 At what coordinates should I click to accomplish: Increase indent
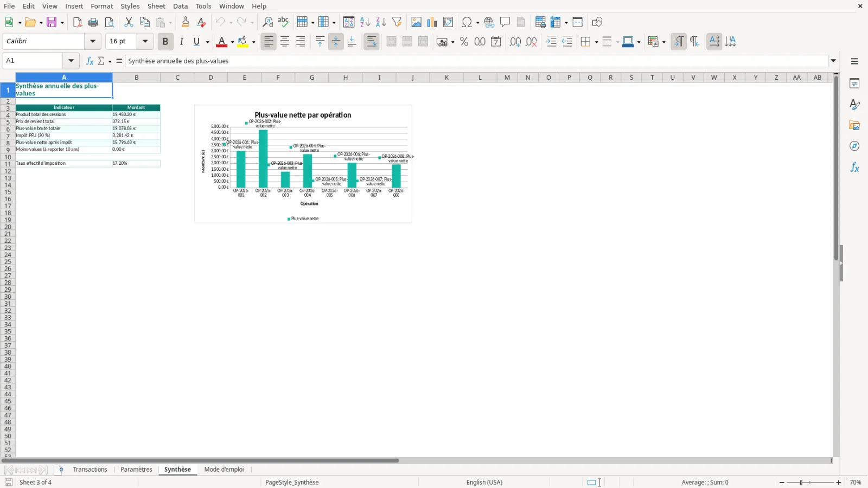click(551, 42)
